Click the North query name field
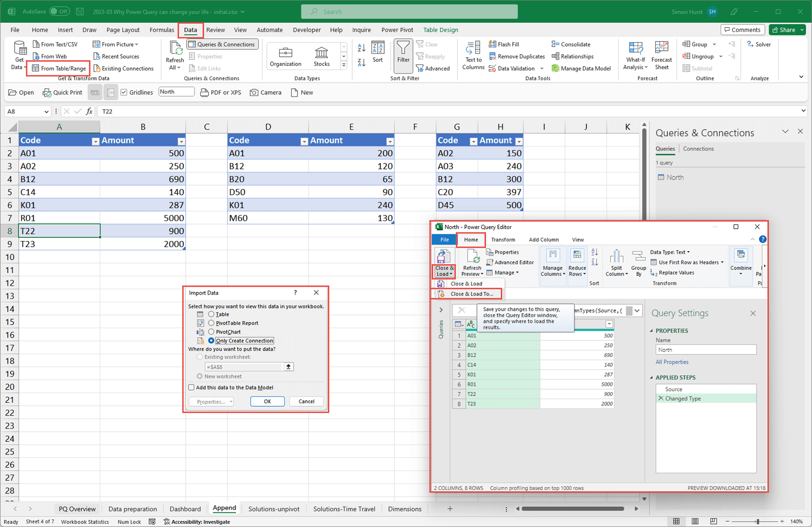The height and width of the screenshot is (527, 812). [705, 349]
